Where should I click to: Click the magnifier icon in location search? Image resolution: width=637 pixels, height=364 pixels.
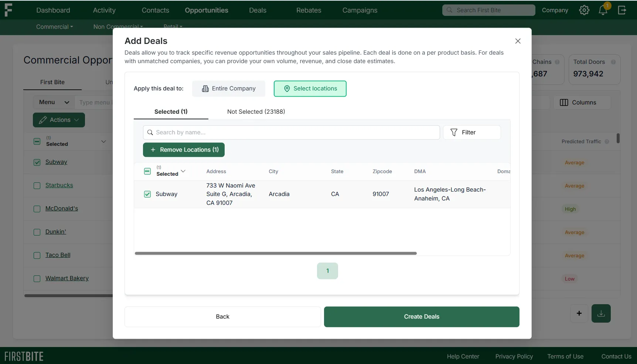point(150,133)
